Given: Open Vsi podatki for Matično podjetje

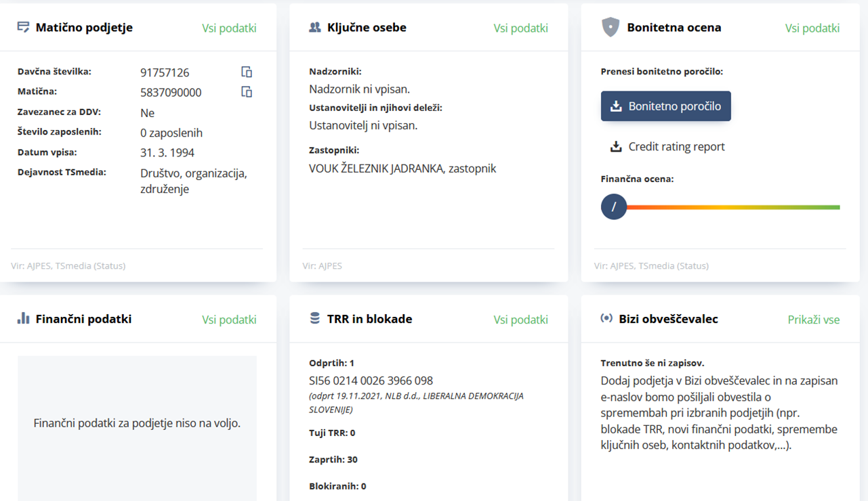Looking at the screenshot, I should (x=229, y=28).
